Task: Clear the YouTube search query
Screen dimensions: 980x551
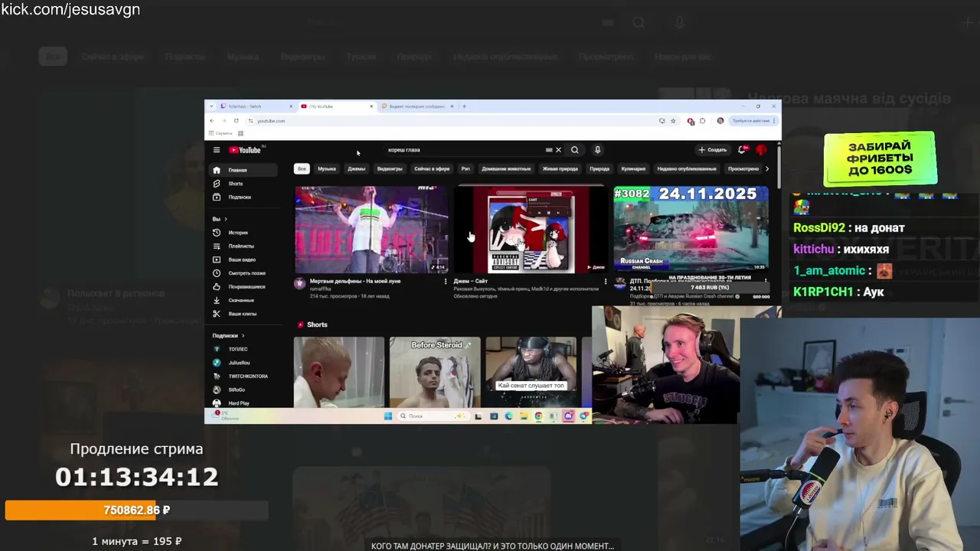Action: tap(558, 150)
